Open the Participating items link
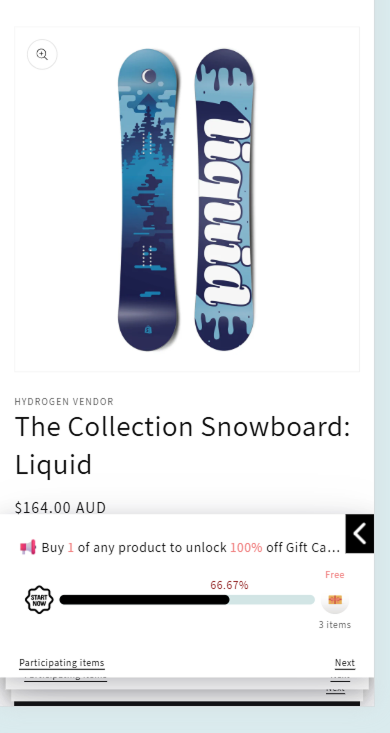 (x=62, y=663)
